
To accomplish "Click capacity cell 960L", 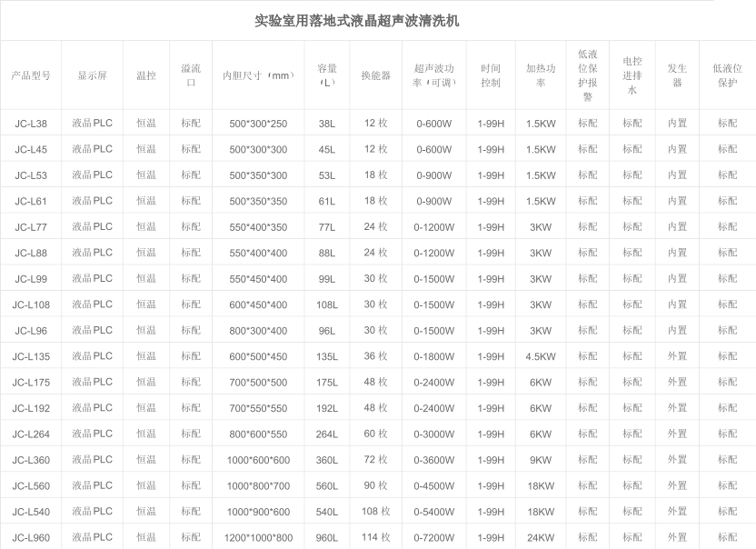I will (x=327, y=538).
